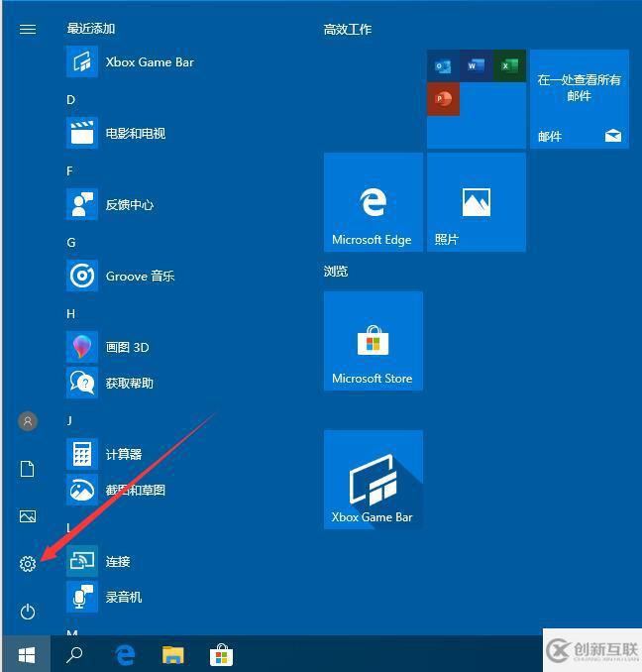Open the 邮件 mail tile

click(580, 99)
